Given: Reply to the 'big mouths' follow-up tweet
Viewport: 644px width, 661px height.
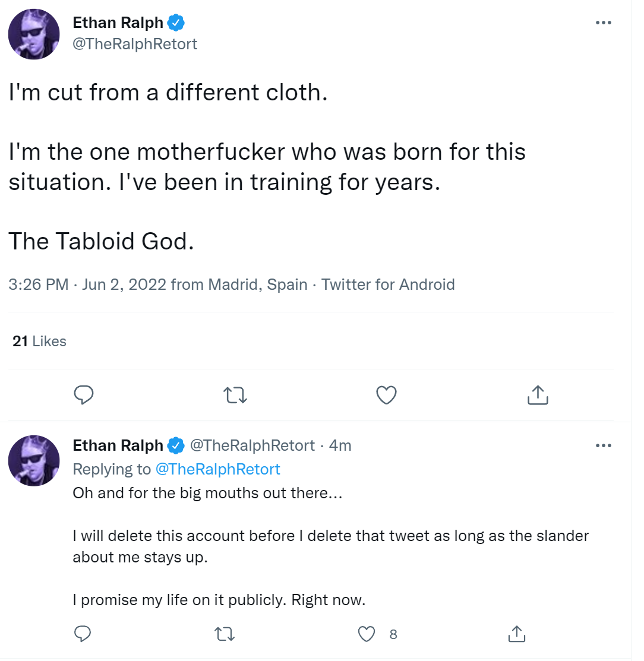Looking at the screenshot, I should tap(82, 634).
